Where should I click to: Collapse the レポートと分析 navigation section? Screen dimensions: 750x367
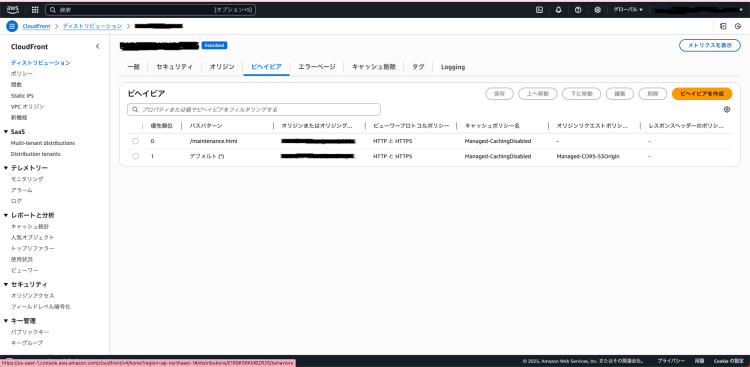coord(6,215)
